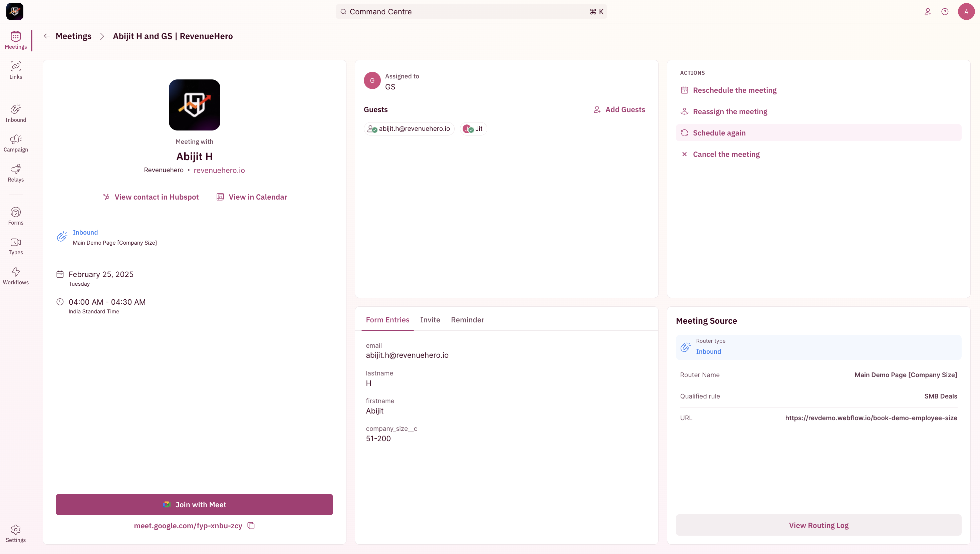
Task: Click the Join with Meet button
Action: [x=194, y=505]
